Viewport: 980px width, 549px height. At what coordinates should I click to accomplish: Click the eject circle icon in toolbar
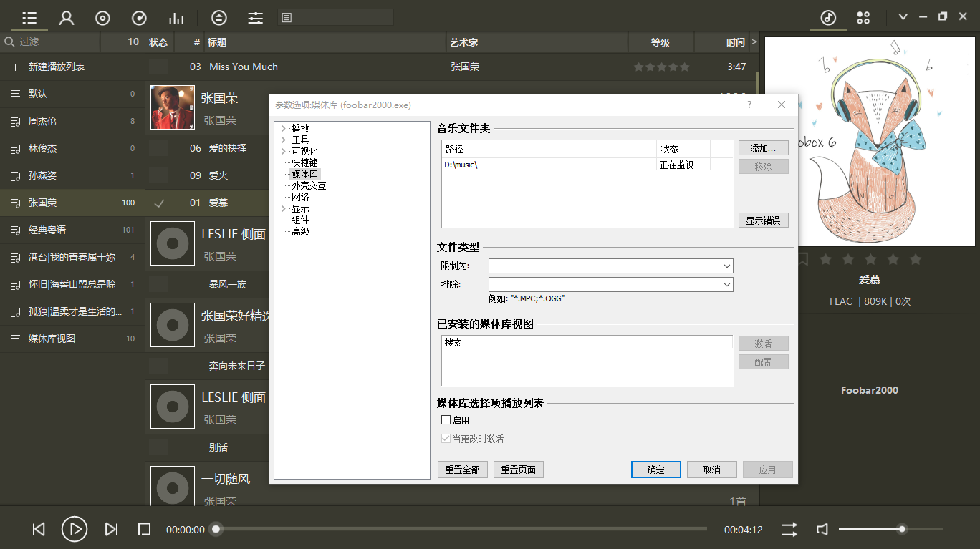(x=219, y=18)
